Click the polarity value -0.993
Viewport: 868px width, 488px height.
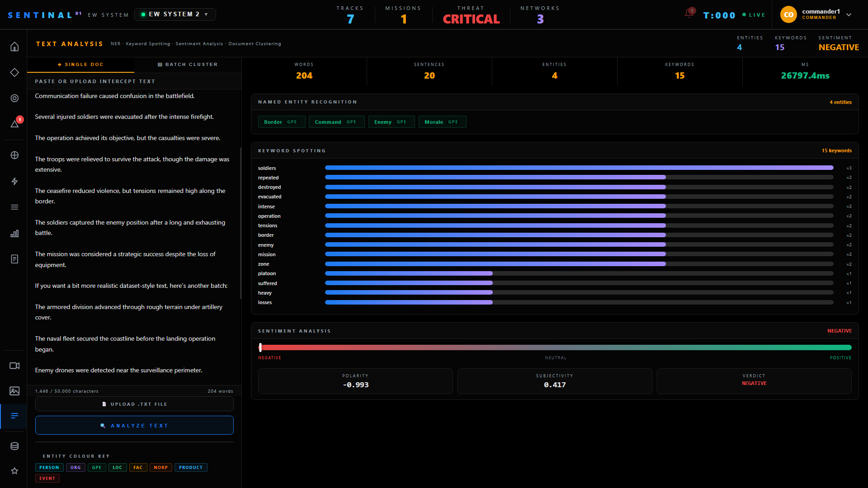coord(356,385)
